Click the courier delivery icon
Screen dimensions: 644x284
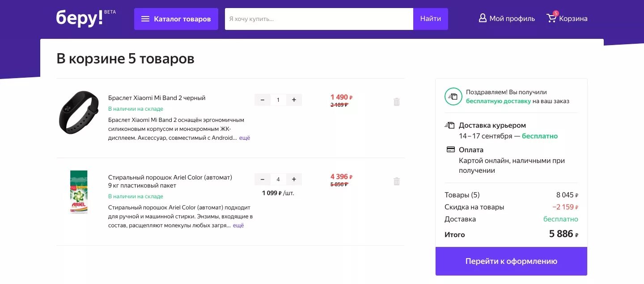tap(449, 125)
